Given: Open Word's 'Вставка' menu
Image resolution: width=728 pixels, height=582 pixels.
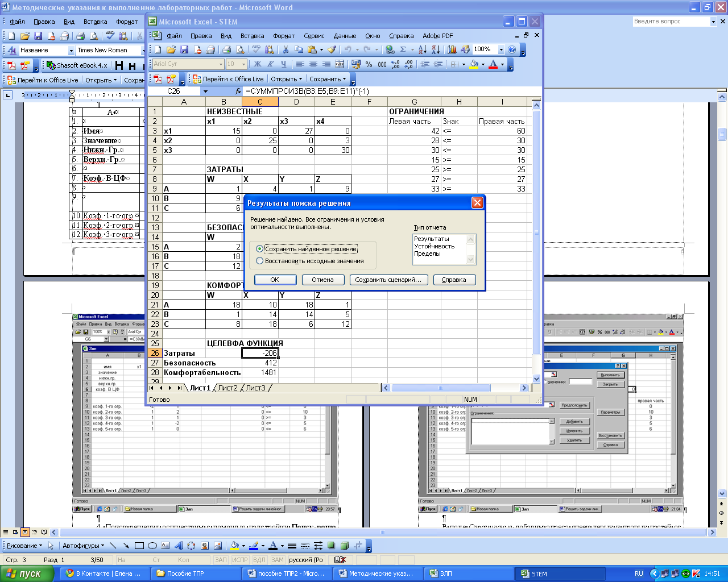Looking at the screenshot, I should pyautogui.click(x=95, y=22).
